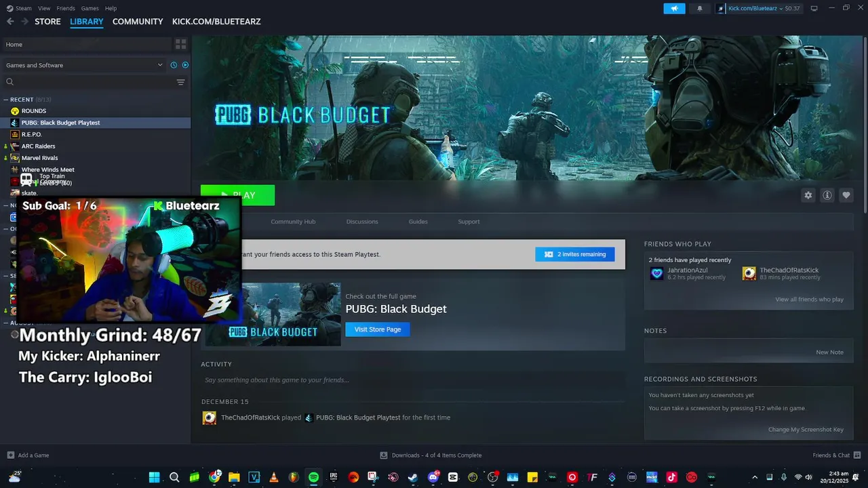Viewport: 868px width, 488px height.
Task: Open VLC media player from taskbar
Action: [273, 477]
